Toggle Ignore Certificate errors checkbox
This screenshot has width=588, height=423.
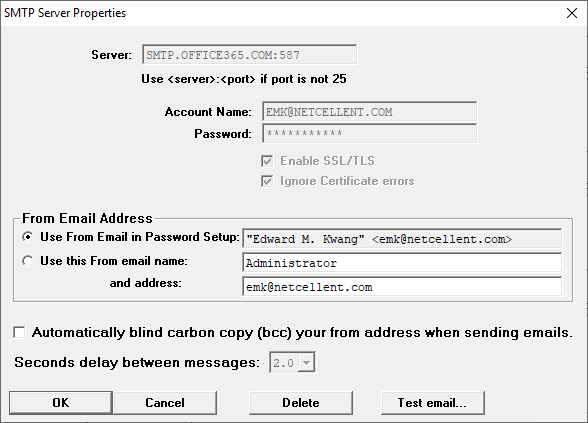point(267,182)
